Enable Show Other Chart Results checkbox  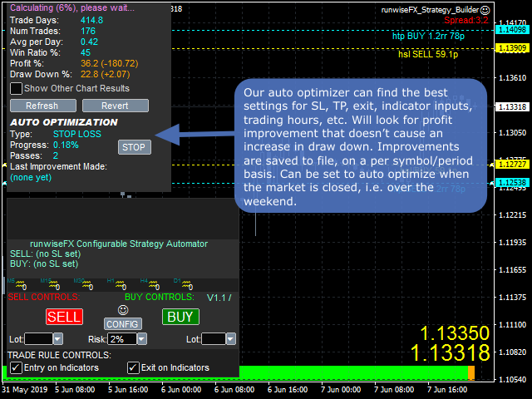[x=16, y=88]
